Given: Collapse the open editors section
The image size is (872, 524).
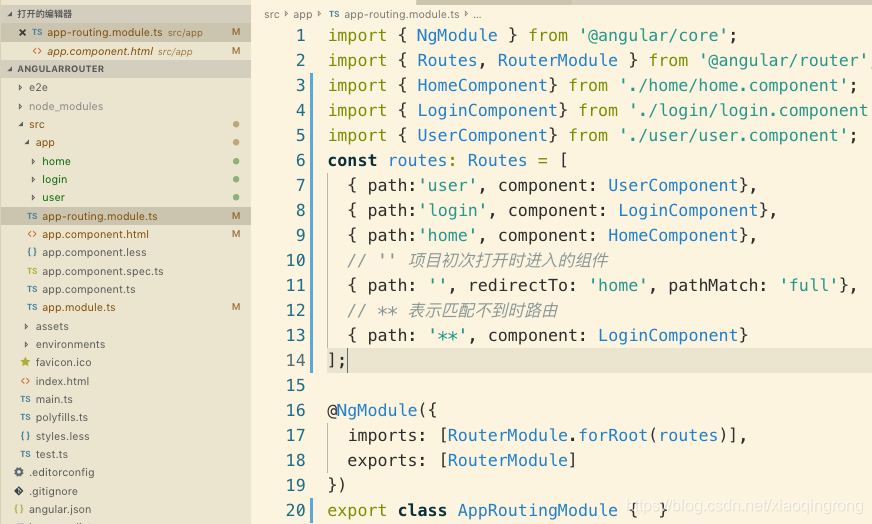Looking at the screenshot, I should click(9, 14).
